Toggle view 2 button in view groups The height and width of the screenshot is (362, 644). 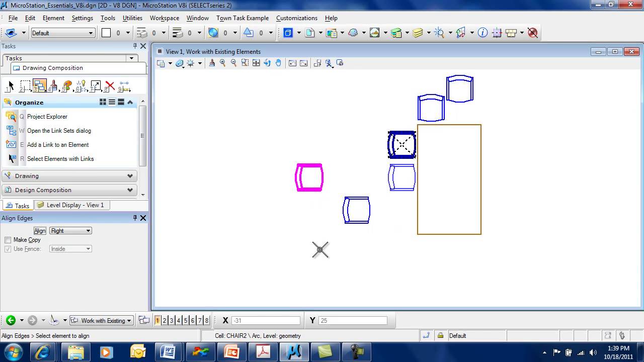(x=165, y=320)
